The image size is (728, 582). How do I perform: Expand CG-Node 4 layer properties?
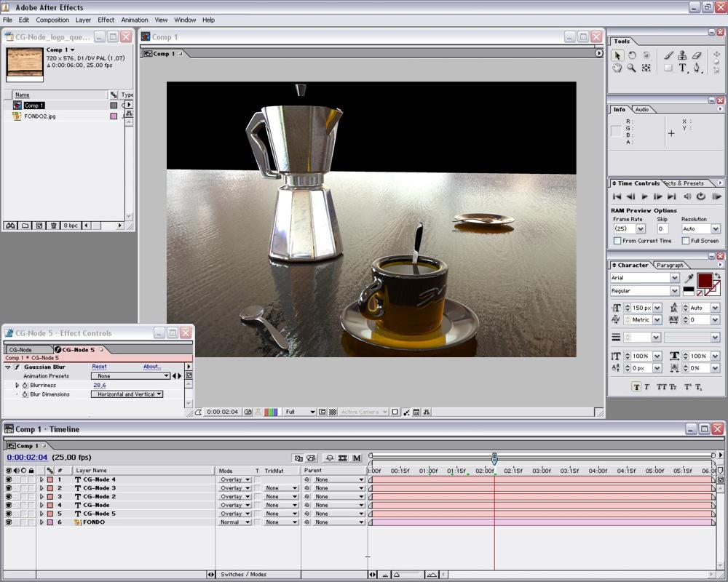point(41,479)
